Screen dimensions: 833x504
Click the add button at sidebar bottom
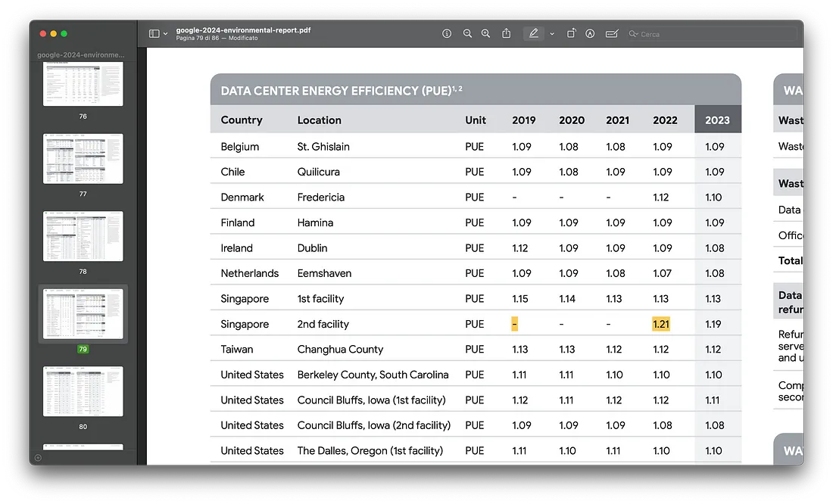pos(38,458)
